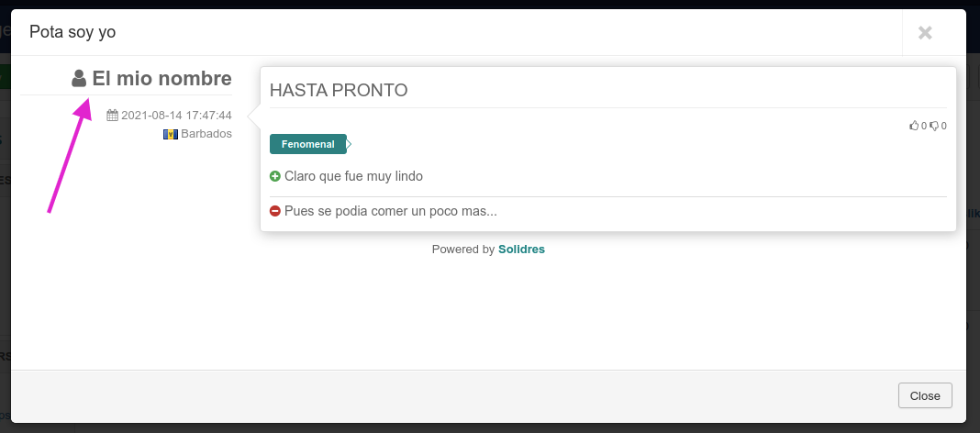Click the calendar icon next to the date

(113, 116)
